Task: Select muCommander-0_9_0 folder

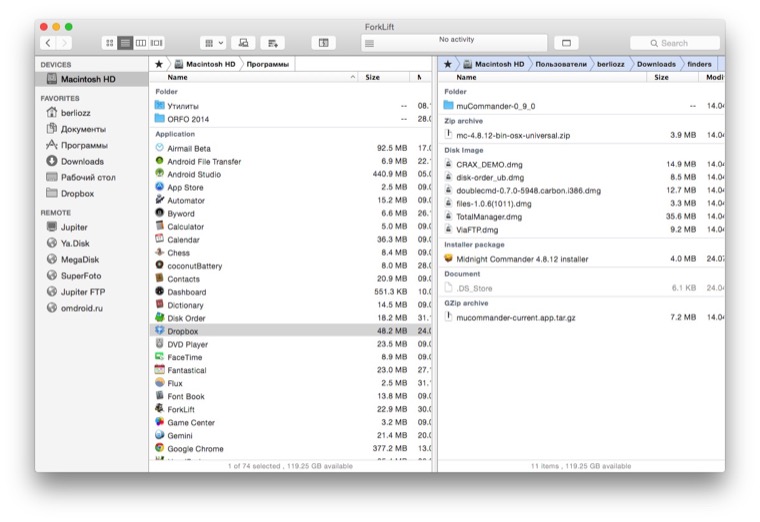Action: pos(582,106)
